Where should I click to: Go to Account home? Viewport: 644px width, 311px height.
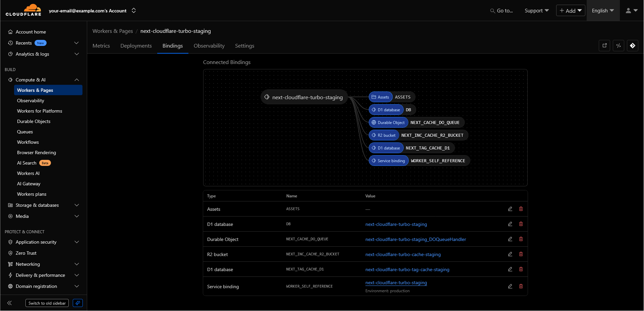pyautogui.click(x=31, y=32)
